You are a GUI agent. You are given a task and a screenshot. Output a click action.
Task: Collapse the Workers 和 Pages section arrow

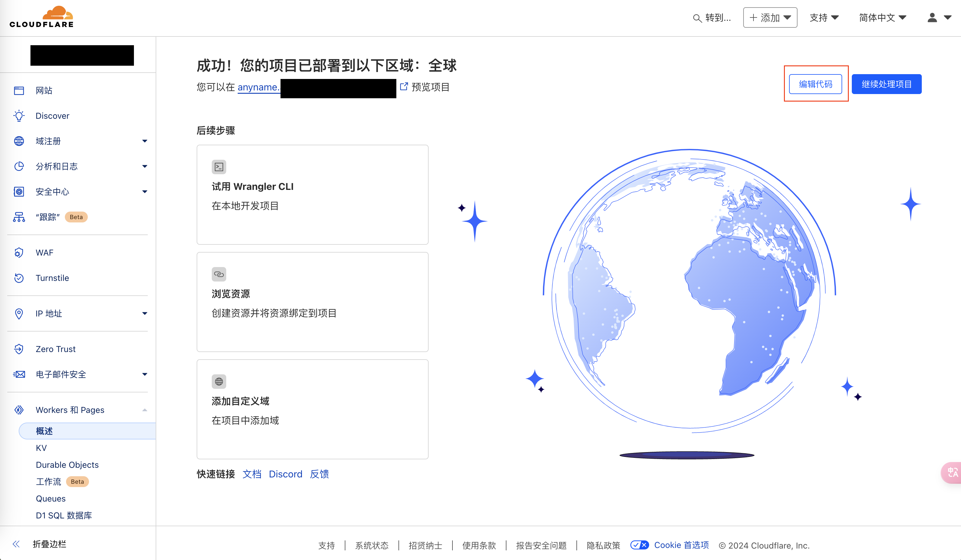pos(144,410)
